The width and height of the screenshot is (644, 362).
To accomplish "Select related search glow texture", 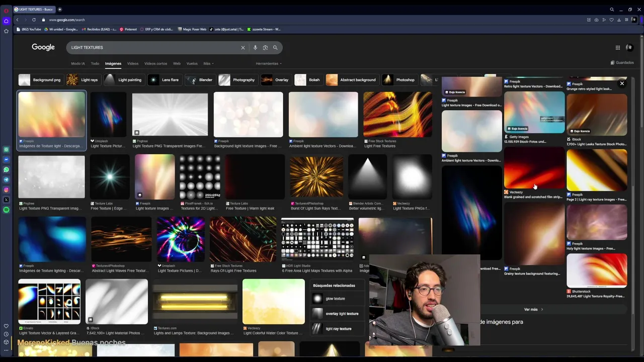I will coord(338,299).
